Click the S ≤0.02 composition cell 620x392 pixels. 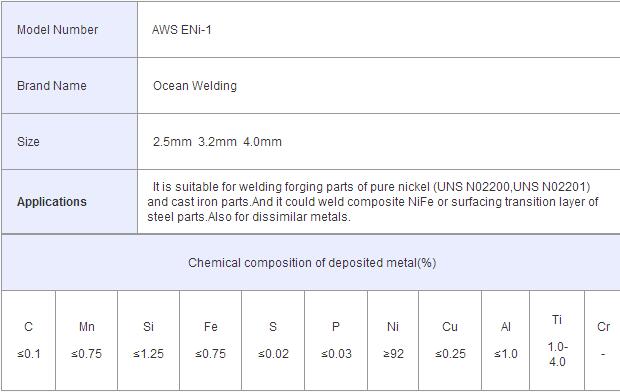tap(273, 341)
